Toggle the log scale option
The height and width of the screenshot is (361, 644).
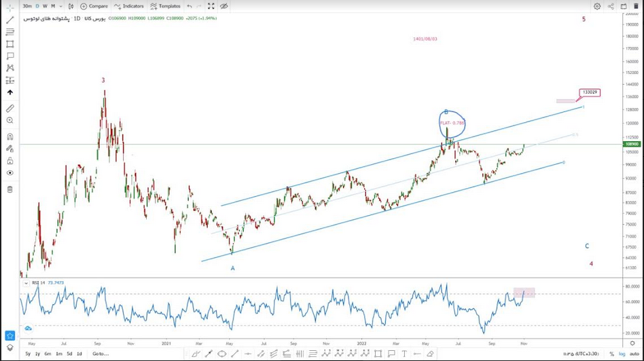[622, 354]
